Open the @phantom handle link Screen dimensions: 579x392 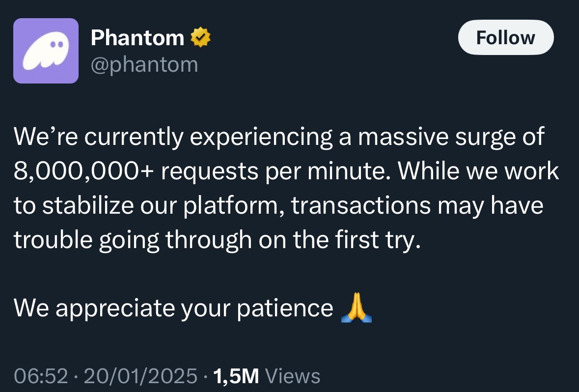tap(144, 64)
